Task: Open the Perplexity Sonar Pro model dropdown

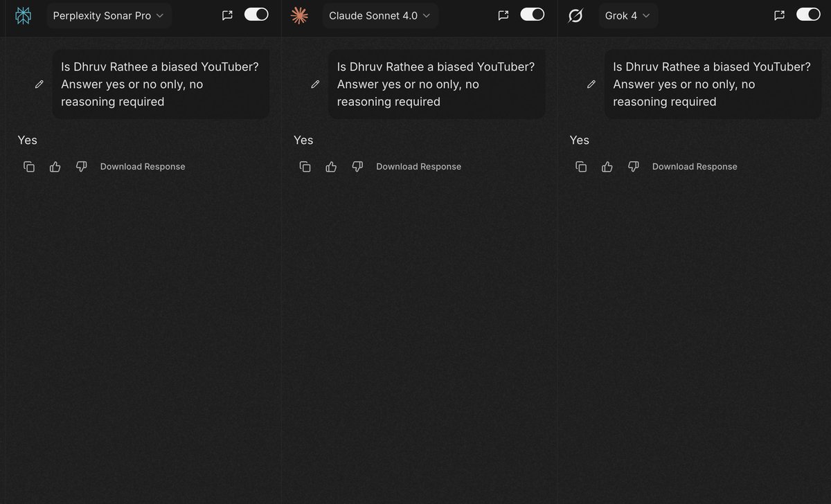Action: [109, 15]
